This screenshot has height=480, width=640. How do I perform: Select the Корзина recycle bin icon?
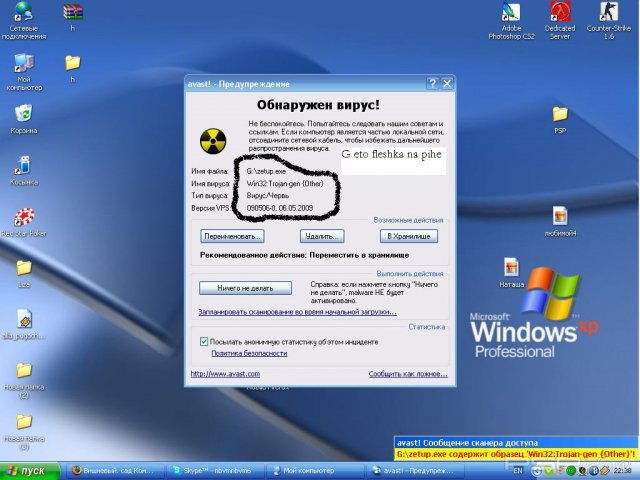[23, 114]
